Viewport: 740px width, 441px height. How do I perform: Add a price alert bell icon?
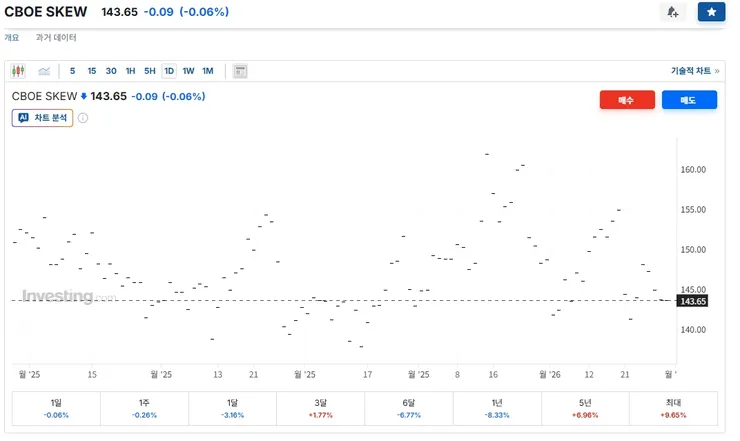(673, 12)
